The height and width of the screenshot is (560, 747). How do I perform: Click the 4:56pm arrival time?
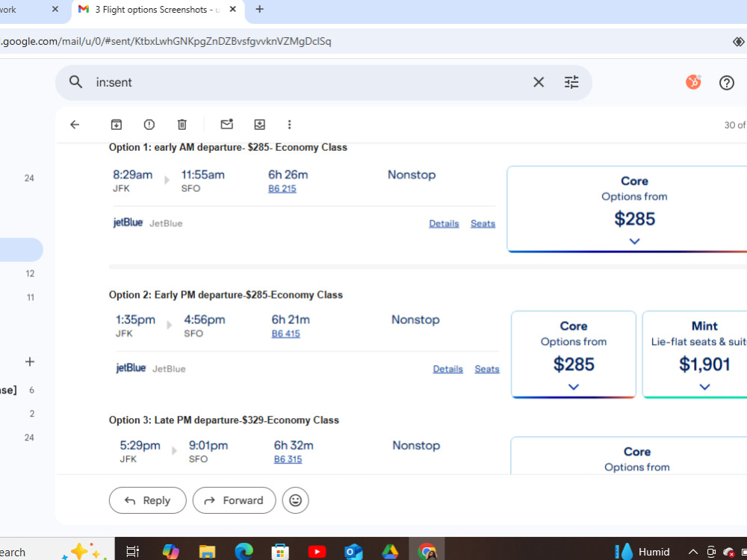tap(205, 320)
